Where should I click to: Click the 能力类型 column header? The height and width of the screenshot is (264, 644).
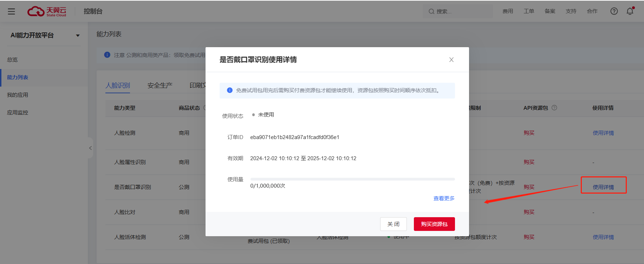tap(125, 108)
